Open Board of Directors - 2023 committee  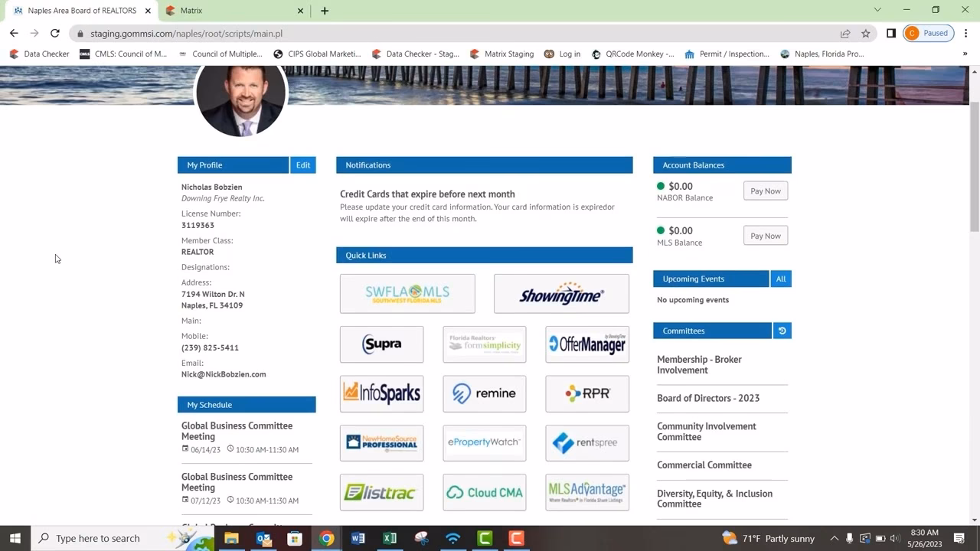(x=708, y=398)
